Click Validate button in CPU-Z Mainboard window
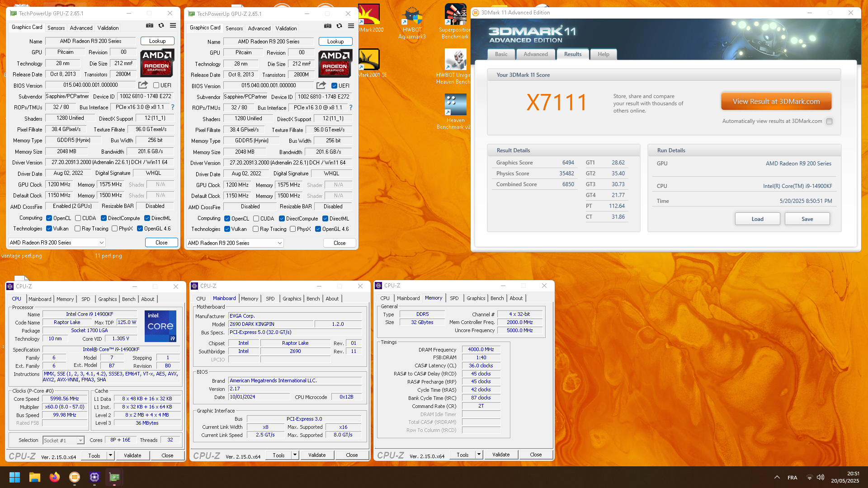This screenshot has width=868, height=488. coord(317,455)
